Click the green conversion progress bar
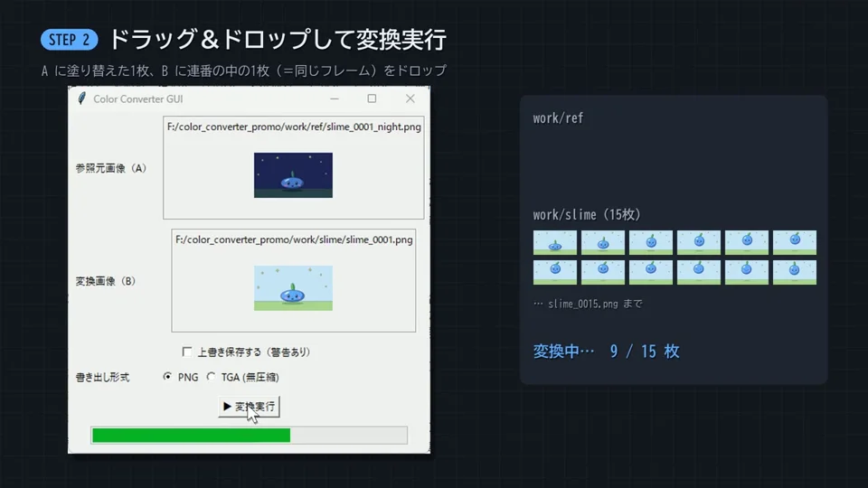Image resolution: width=868 pixels, height=488 pixels. (250, 436)
